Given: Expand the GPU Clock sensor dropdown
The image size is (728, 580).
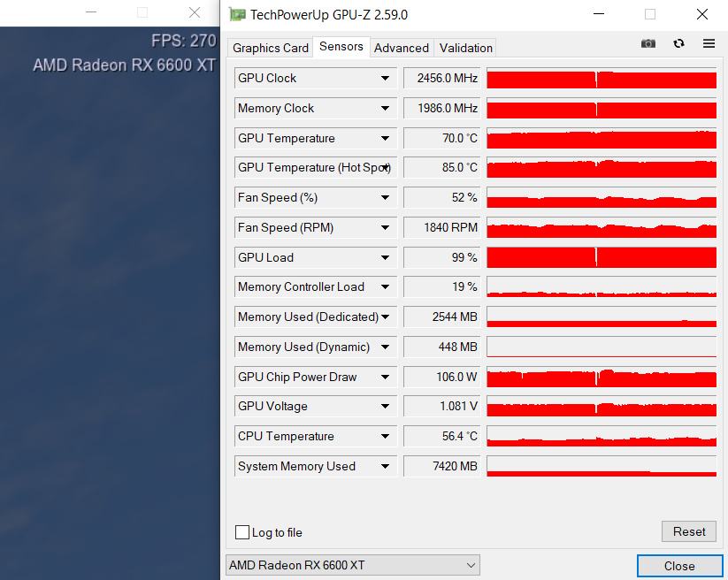Looking at the screenshot, I should [385, 78].
